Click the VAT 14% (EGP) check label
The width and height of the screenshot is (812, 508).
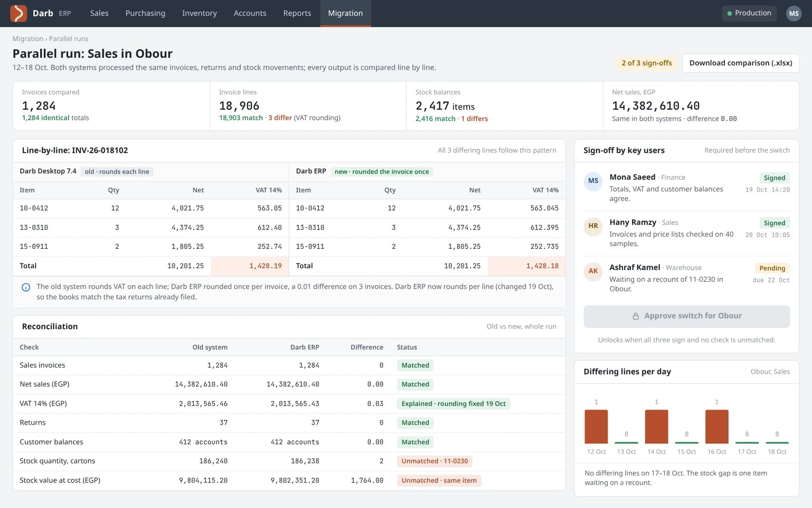(43, 404)
